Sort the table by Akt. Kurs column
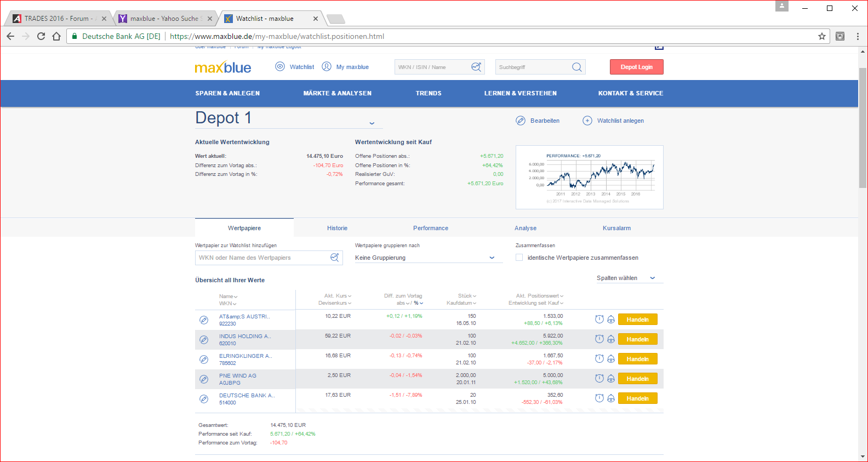 pos(337,296)
